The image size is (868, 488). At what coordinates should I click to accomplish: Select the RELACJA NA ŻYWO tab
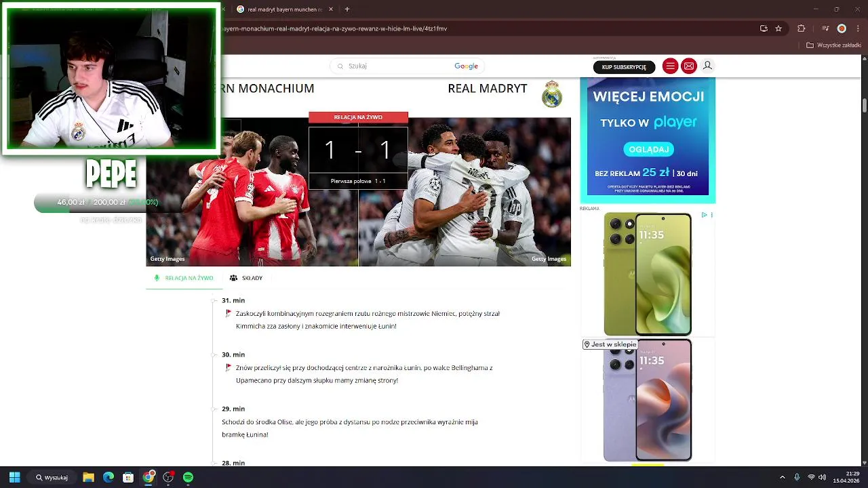coord(183,278)
